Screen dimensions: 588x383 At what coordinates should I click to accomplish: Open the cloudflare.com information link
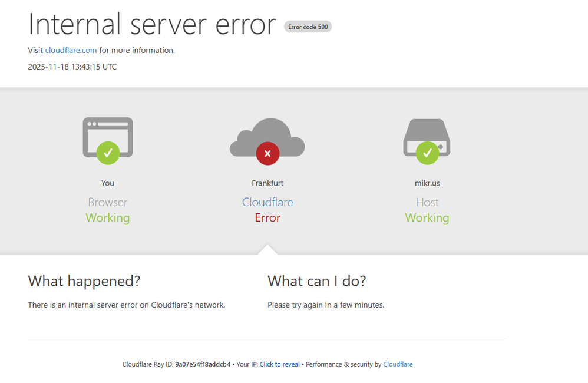[71, 50]
